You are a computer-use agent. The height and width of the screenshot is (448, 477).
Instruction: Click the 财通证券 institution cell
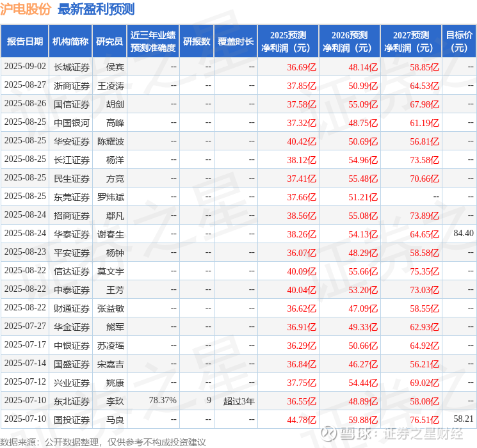pyautogui.click(x=72, y=308)
